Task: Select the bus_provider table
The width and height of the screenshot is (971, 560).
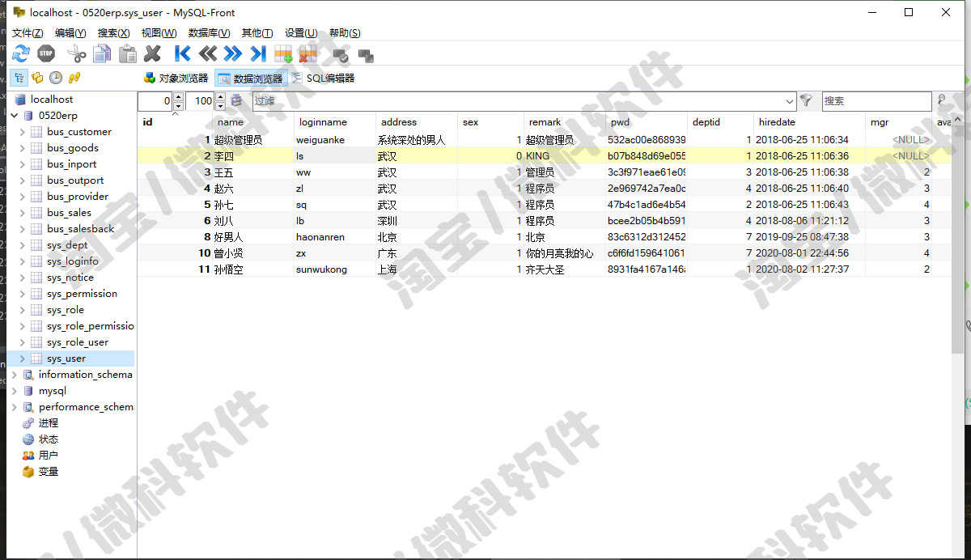Action: click(78, 197)
